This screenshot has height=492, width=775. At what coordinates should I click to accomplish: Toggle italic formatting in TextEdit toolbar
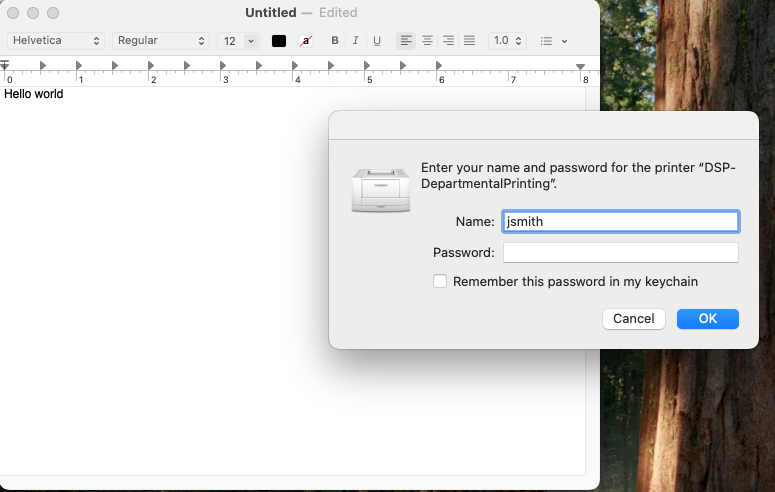pos(355,41)
